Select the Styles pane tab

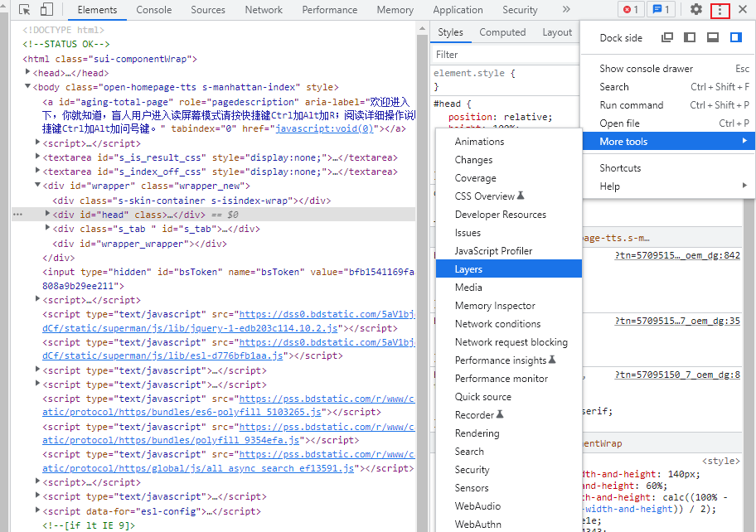coord(450,32)
